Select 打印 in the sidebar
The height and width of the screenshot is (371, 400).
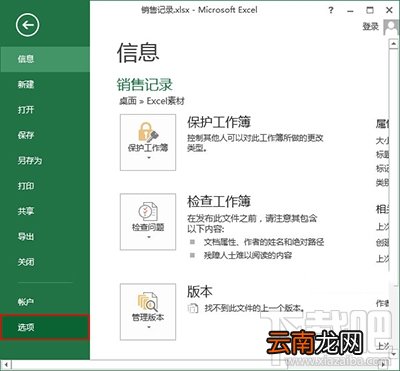(45, 186)
